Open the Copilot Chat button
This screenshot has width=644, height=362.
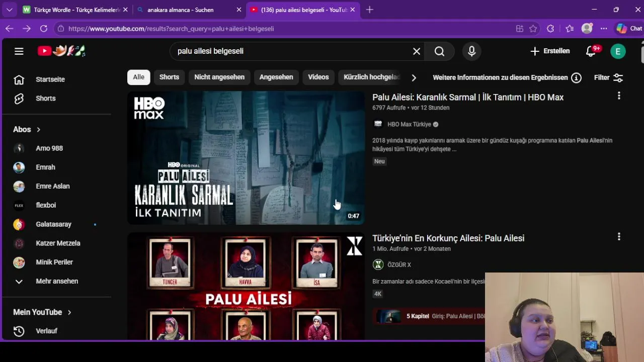pos(629,29)
